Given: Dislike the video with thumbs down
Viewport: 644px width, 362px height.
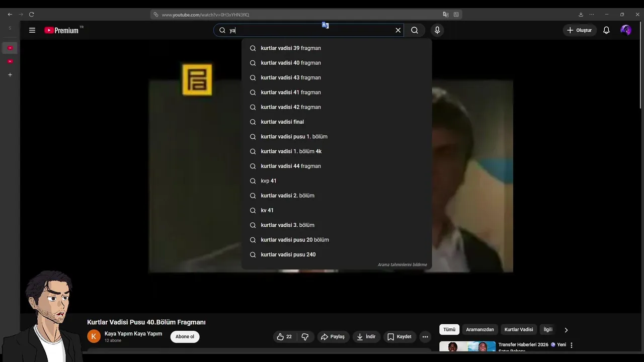Looking at the screenshot, I should point(305,337).
